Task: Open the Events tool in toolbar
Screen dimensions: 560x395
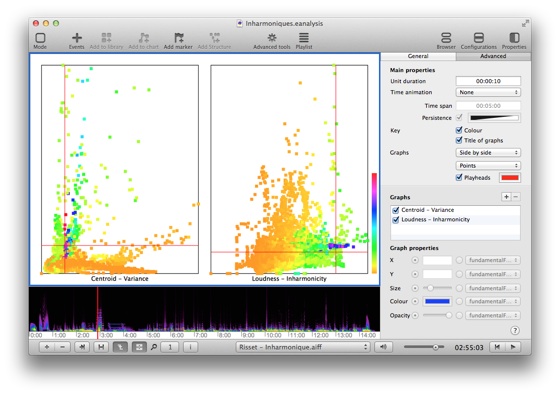Action: pyautogui.click(x=76, y=40)
